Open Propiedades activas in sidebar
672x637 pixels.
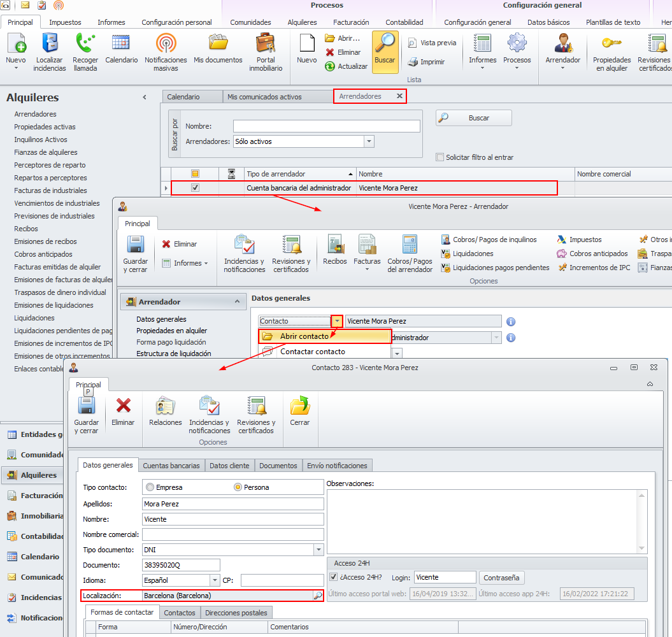(x=45, y=127)
